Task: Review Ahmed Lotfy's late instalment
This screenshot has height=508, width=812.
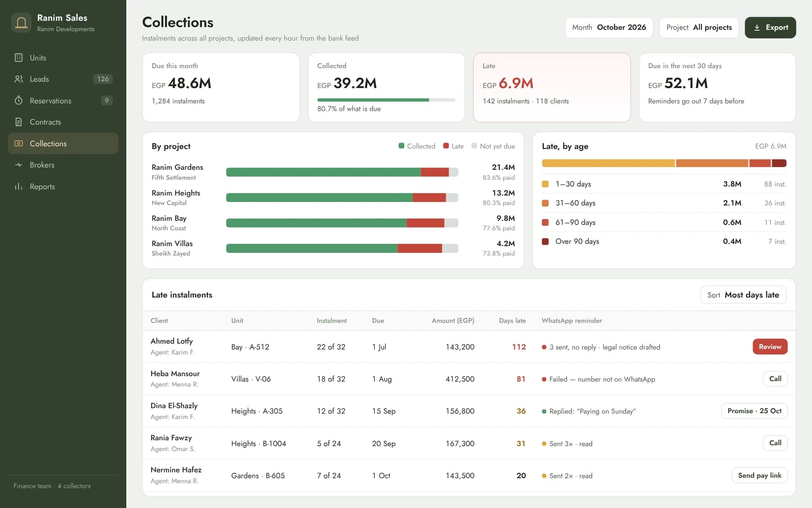Action: pyautogui.click(x=770, y=347)
